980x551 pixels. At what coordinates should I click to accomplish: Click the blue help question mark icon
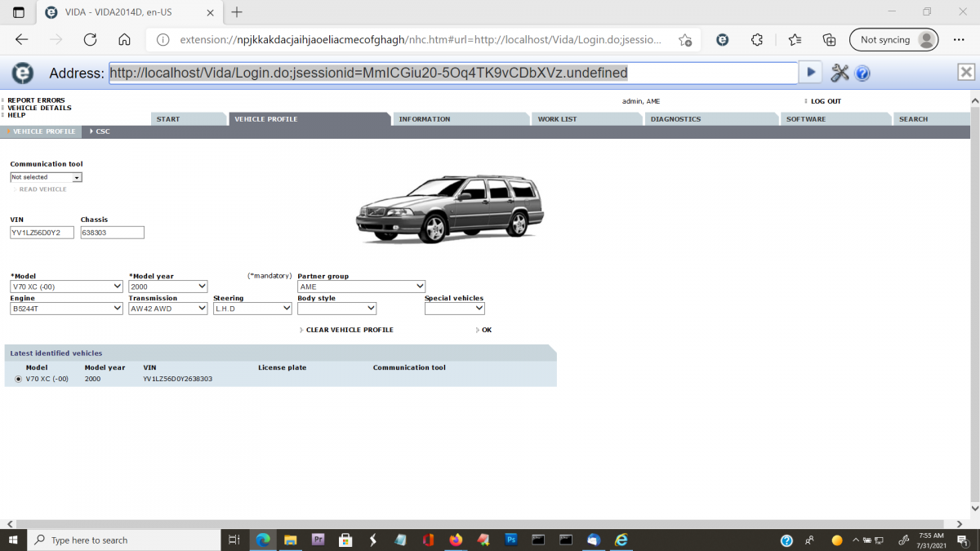pyautogui.click(x=863, y=73)
